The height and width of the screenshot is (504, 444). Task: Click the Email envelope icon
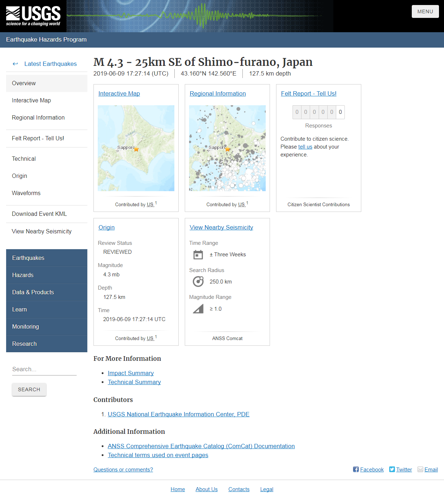[420, 469]
